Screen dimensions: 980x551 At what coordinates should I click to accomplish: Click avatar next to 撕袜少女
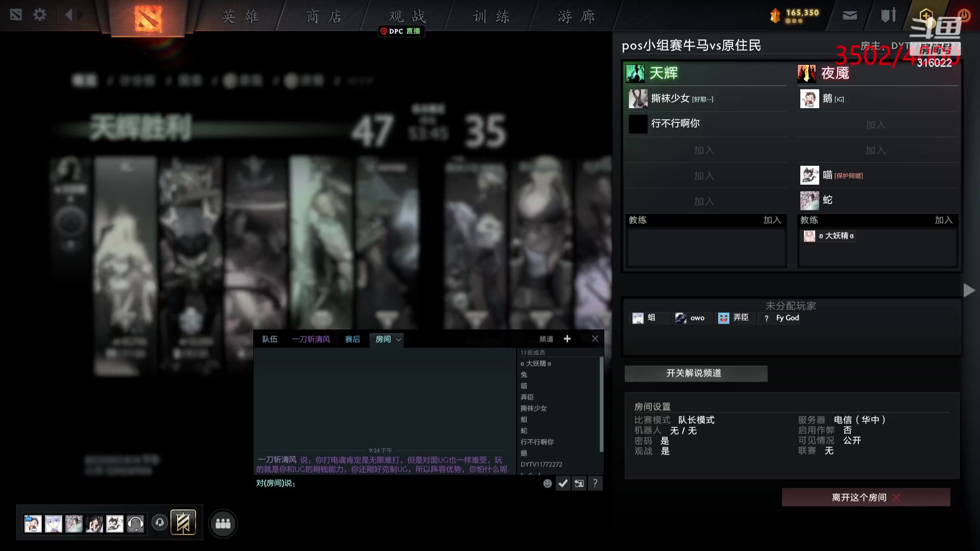[638, 98]
